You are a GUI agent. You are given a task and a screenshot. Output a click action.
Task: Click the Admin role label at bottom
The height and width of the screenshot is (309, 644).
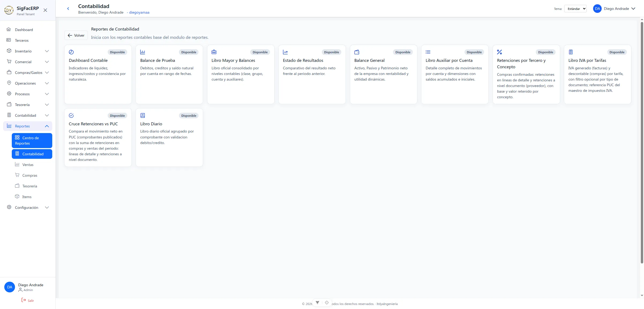point(28,290)
